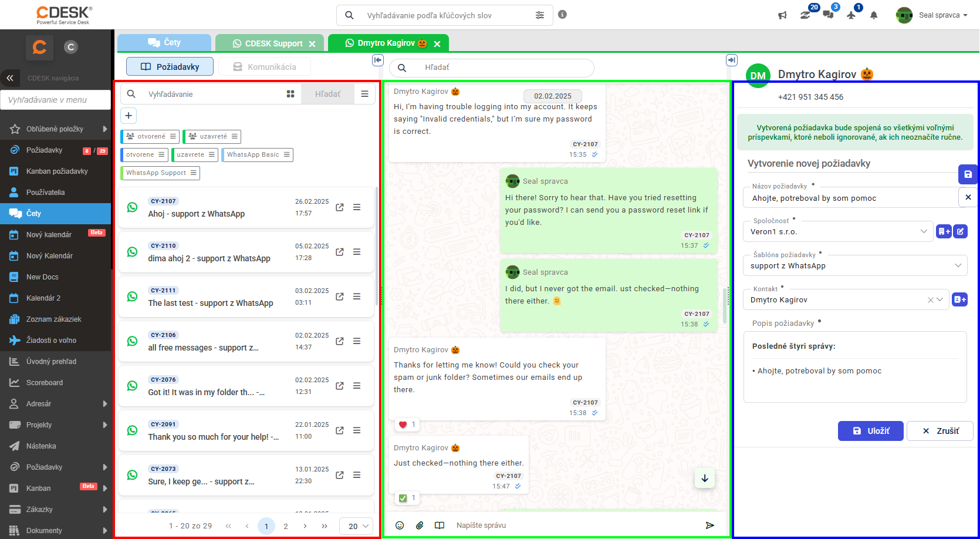The width and height of the screenshot is (980, 539).
Task: Open Šablóna požiadavky dropdown
Action: 958,265
